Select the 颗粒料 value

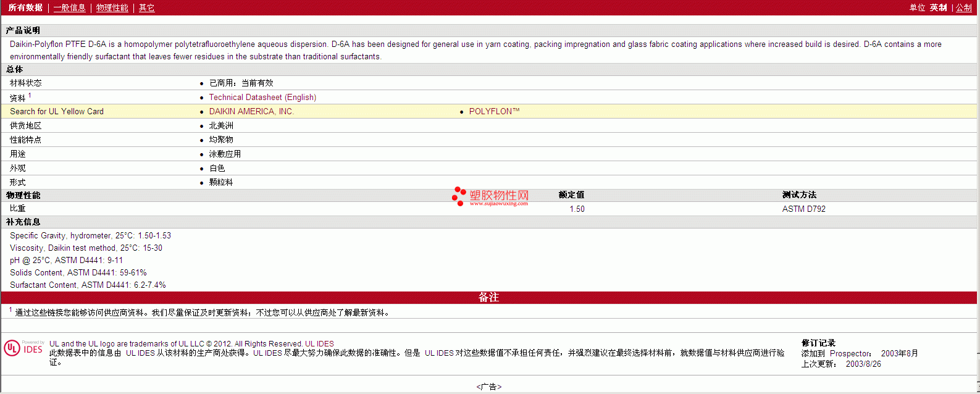click(x=221, y=183)
